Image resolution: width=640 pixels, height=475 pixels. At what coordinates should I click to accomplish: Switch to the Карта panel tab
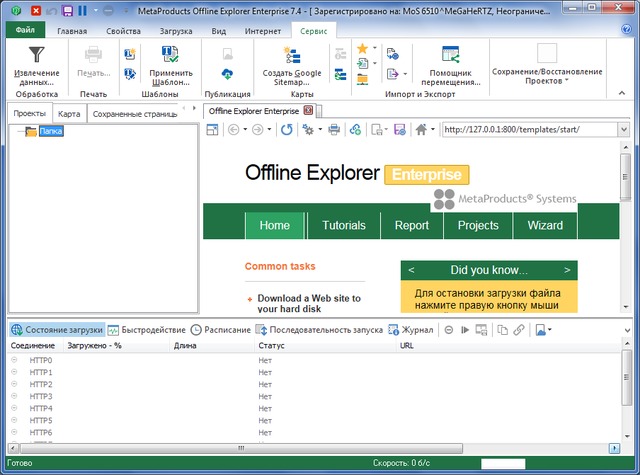(x=69, y=114)
